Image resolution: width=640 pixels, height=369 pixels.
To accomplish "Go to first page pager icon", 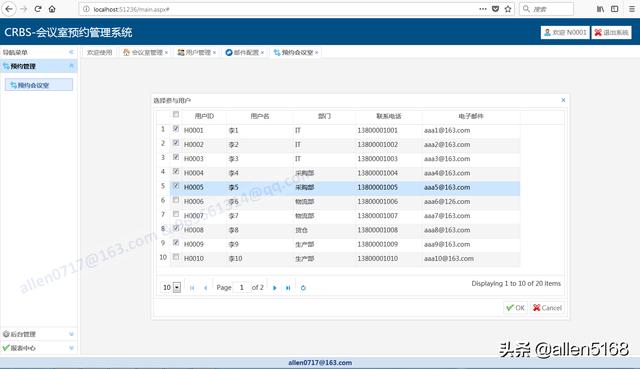I will pos(192,288).
